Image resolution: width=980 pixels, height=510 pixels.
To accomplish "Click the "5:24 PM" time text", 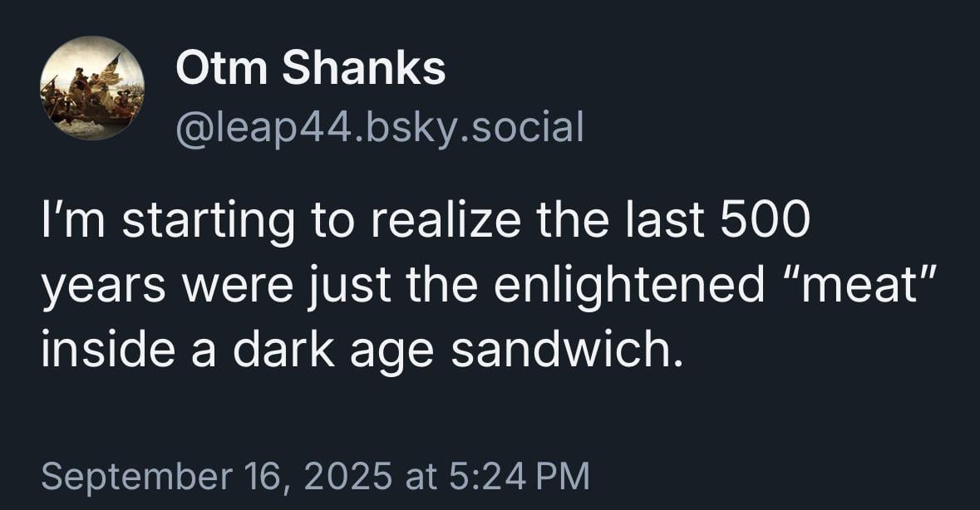I will pyautogui.click(x=520, y=476).
